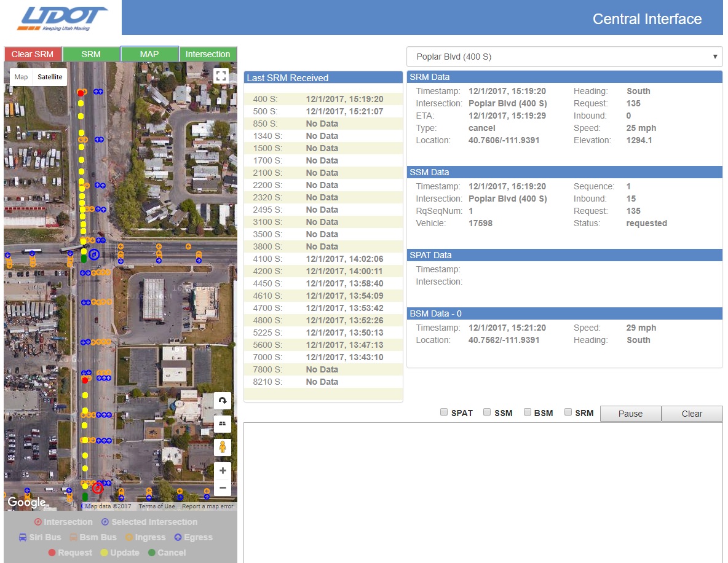
Task: Switch to Satellite view type
Action: 50,77
